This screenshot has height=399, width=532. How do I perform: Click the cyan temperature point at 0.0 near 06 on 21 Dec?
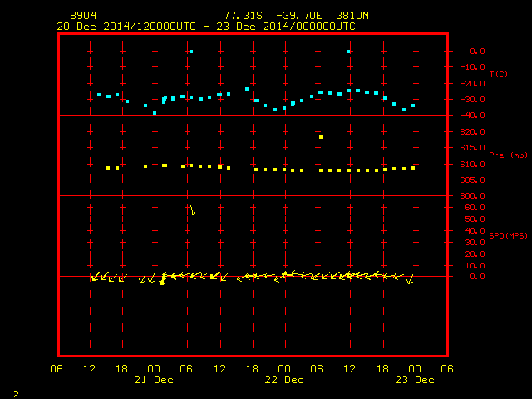coord(191,52)
